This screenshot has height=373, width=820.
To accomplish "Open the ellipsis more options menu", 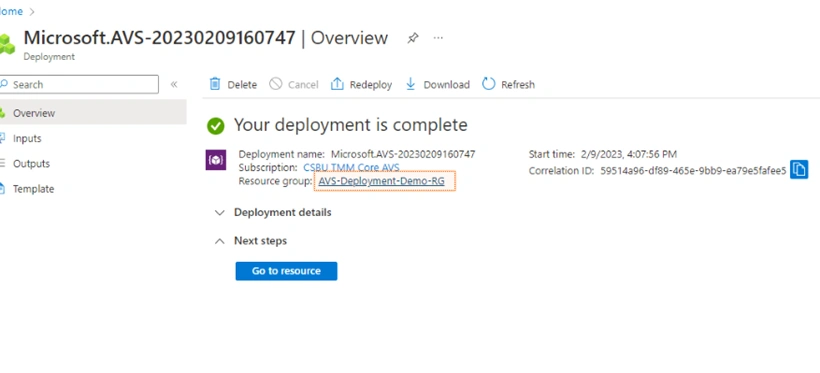I will (x=438, y=38).
